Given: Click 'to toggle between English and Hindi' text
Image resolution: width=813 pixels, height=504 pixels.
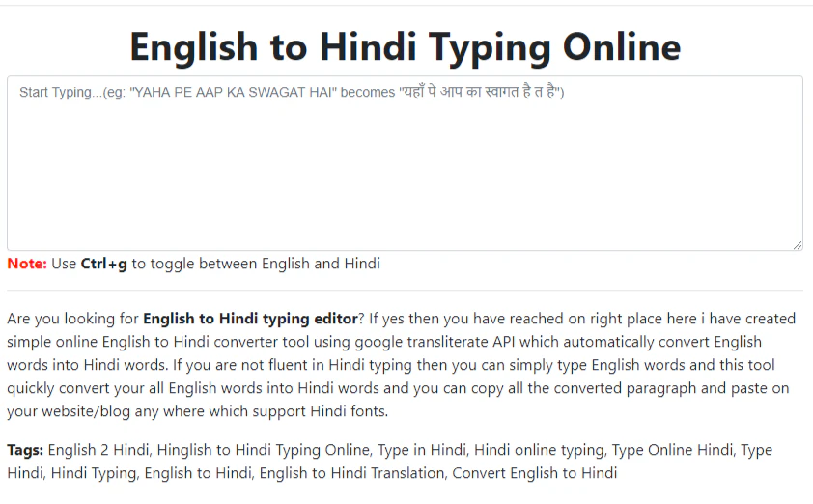Looking at the screenshot, I should [256, 264].
